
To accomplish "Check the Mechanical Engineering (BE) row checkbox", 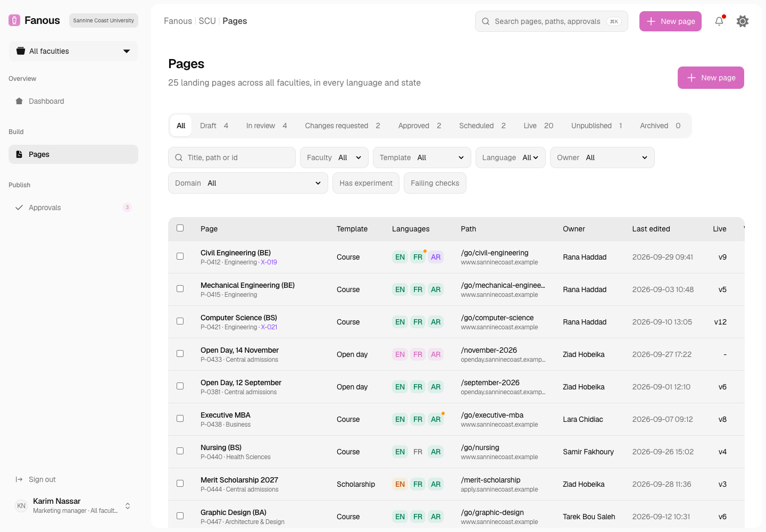I will [x=180, y=289].
